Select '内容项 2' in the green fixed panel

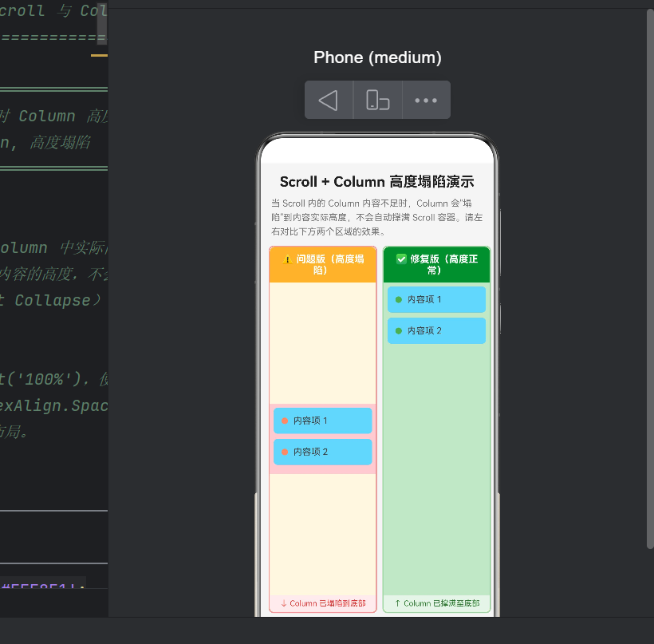pyautogui.click(x=437, y=331)
